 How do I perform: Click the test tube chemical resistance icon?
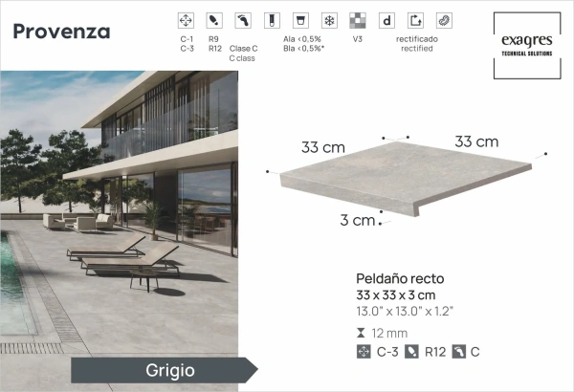[272, 20]
